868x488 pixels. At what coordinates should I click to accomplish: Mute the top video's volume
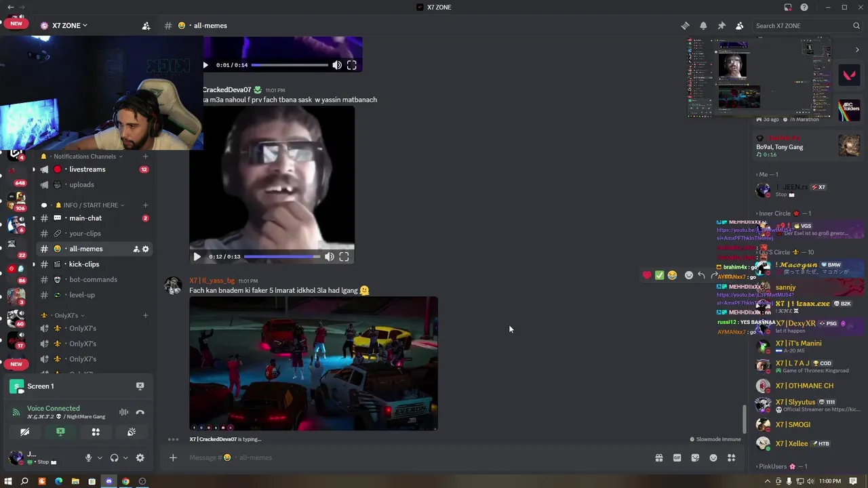337,65
